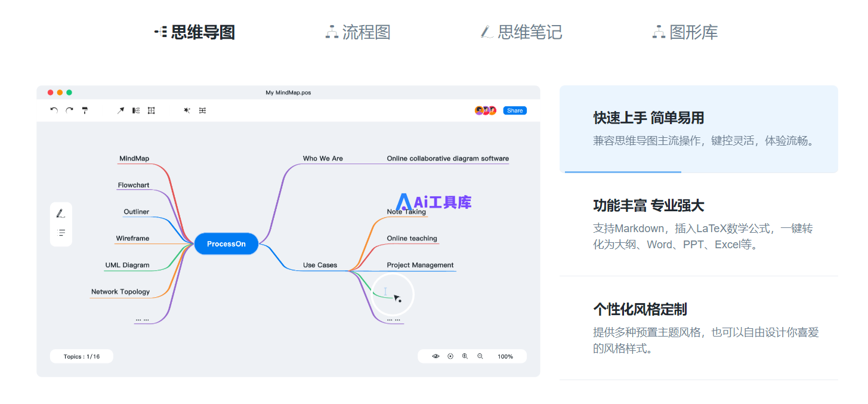Select the MindMap branch node

tap(134, 159)
